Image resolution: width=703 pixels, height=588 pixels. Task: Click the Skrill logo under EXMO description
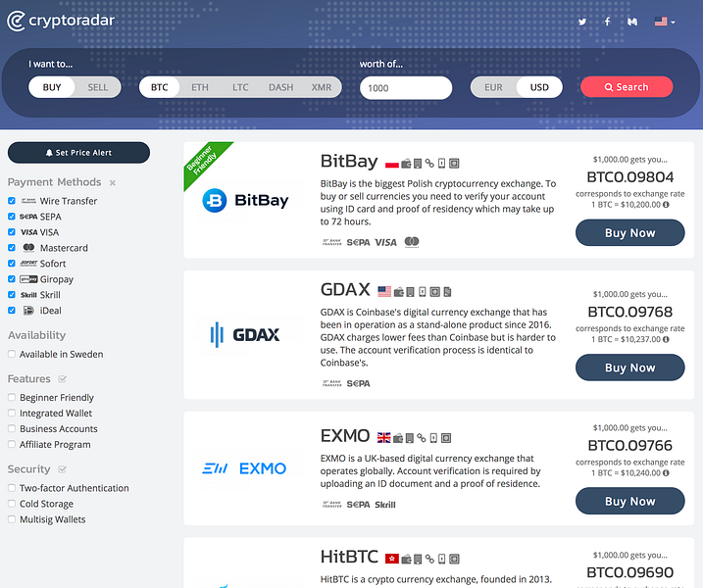pos(385,505)
